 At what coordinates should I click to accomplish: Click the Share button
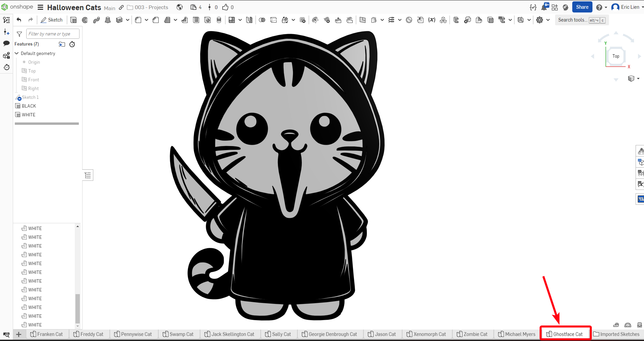click(x=582, y=7)
